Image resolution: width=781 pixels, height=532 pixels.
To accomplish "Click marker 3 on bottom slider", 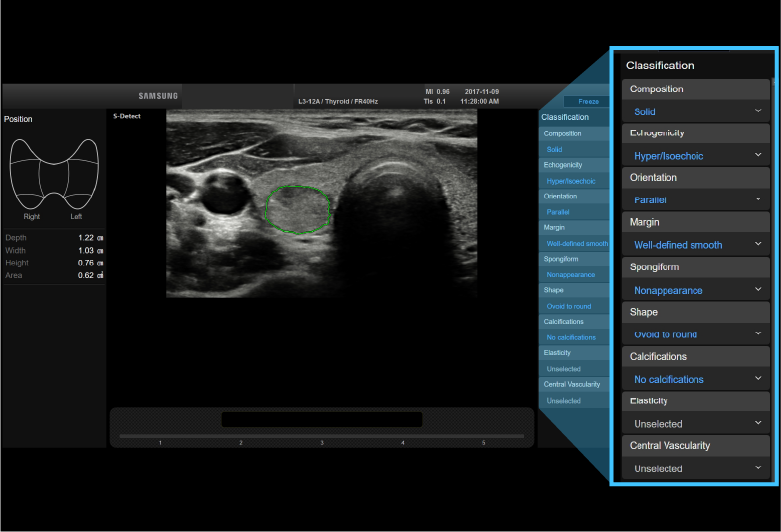I will click(322, 442).
